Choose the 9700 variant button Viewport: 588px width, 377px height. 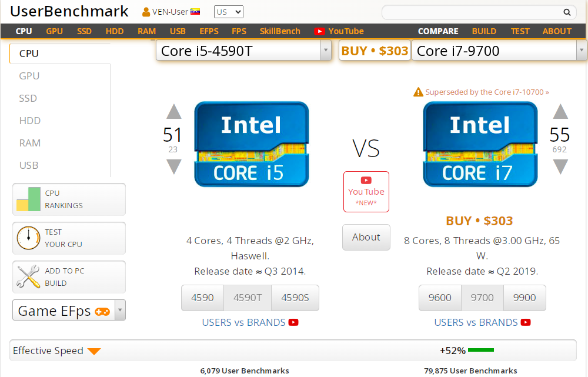[x=482, y=298]
